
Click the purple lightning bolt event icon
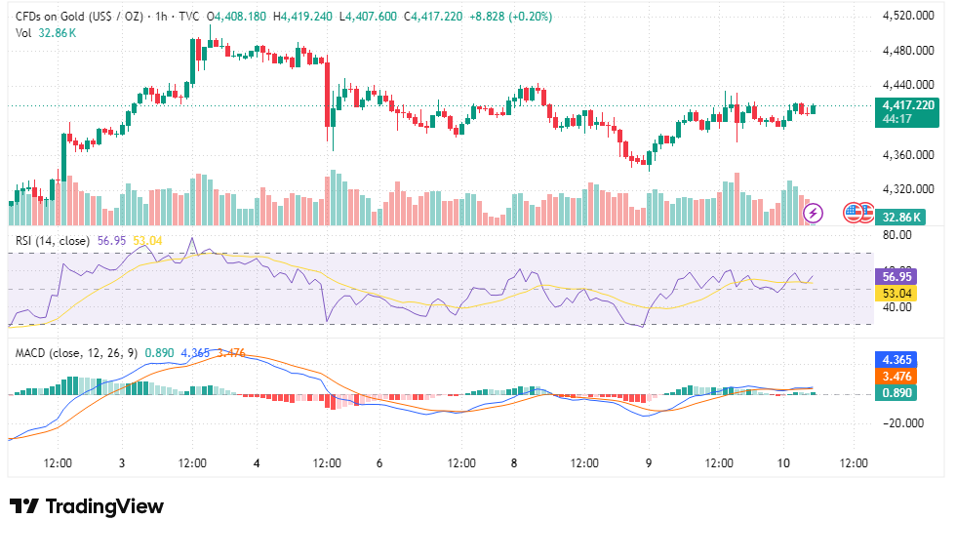click(813, 213)
